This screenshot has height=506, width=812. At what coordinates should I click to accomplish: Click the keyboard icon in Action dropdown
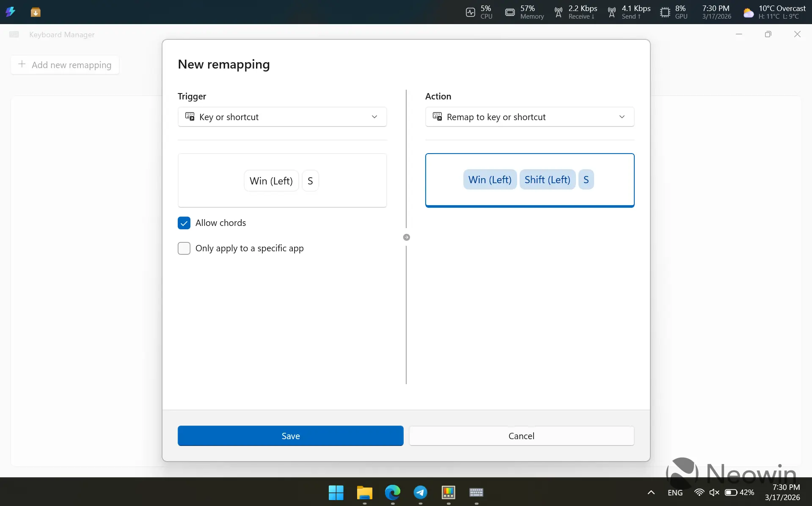[437, 116]
